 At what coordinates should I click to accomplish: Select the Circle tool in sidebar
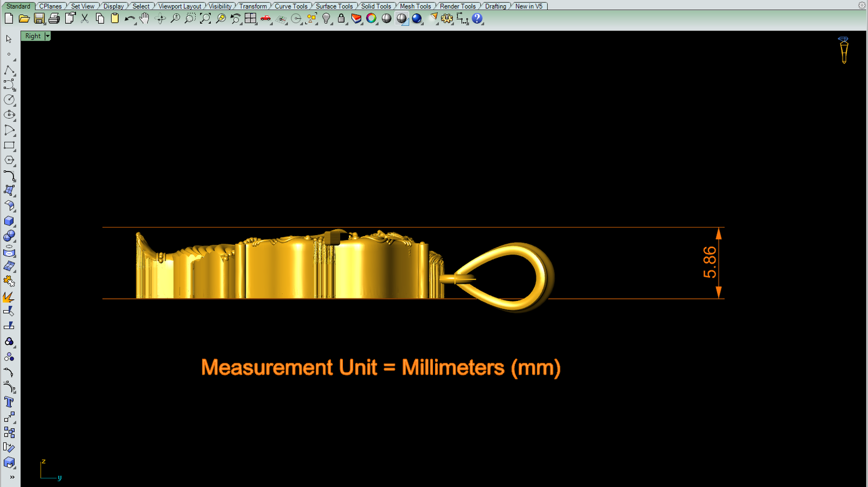[9, 100]
